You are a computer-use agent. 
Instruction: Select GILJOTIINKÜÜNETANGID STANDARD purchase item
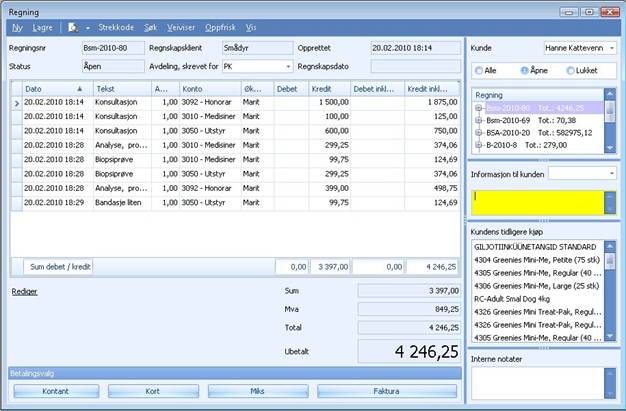[535, 247]
